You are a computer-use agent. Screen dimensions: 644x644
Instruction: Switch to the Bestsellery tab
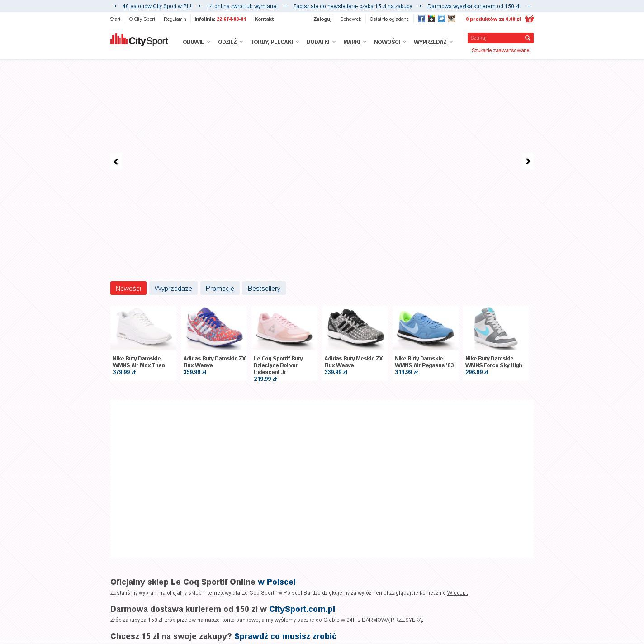coord(264,288)
